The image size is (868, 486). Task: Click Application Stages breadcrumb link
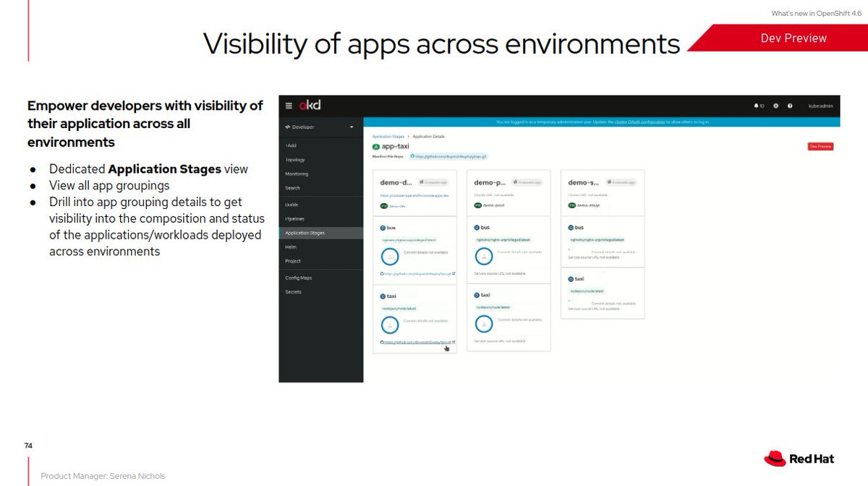pos(388,136)
